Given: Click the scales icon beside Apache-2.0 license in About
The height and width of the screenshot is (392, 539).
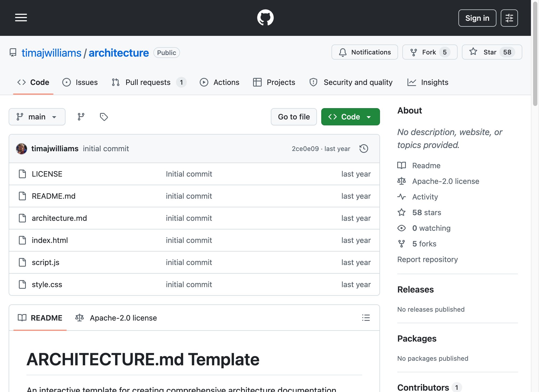Looking at the screenshot, I should coord(402,181).
